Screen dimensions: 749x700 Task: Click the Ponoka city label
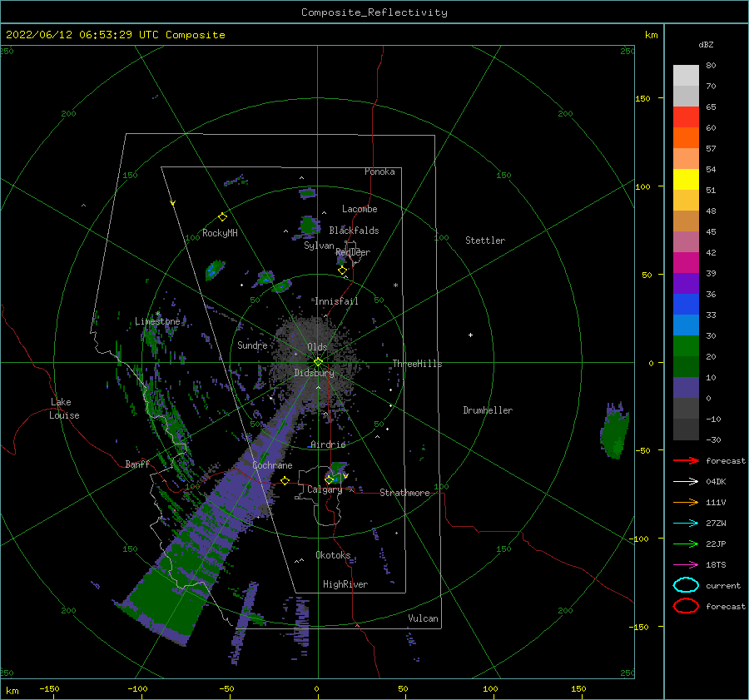click(x=379, y=171)
